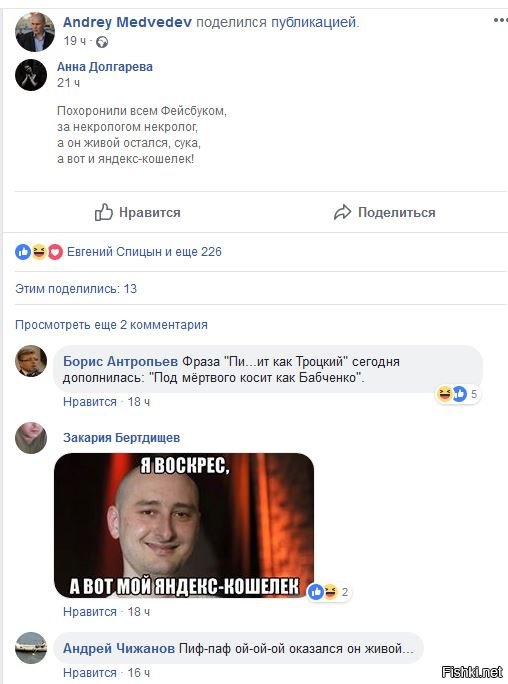
Task: Open Andrey Medvedev profile name link
Action: [x=127, y=22]
